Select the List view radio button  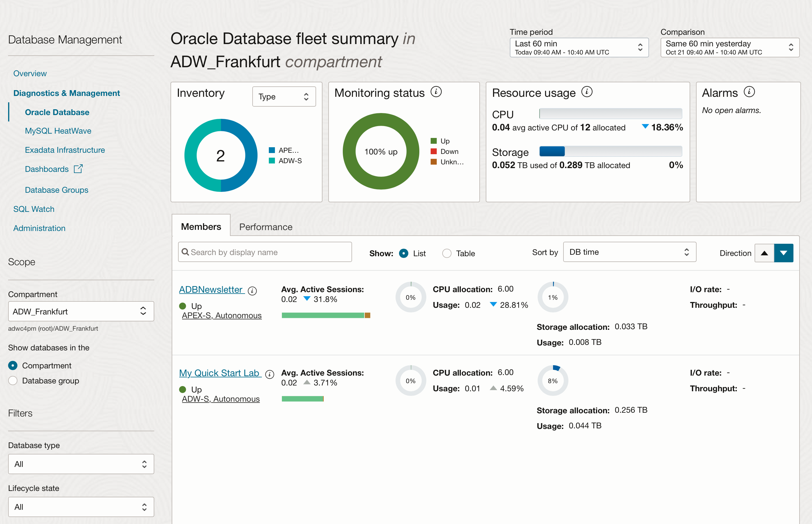pyautogui.click(x=403, y=253)
